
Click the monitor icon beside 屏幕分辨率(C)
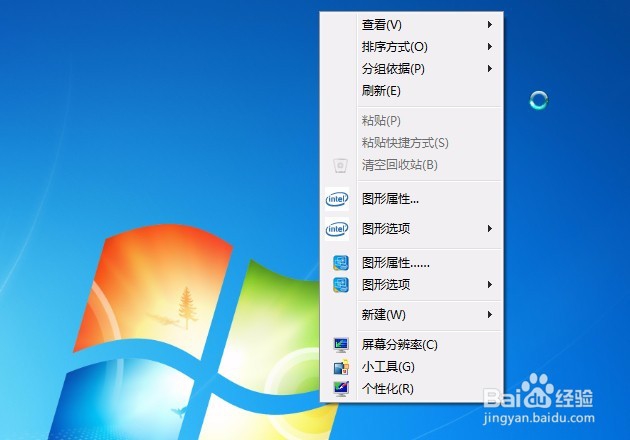[x=341, y=345]
